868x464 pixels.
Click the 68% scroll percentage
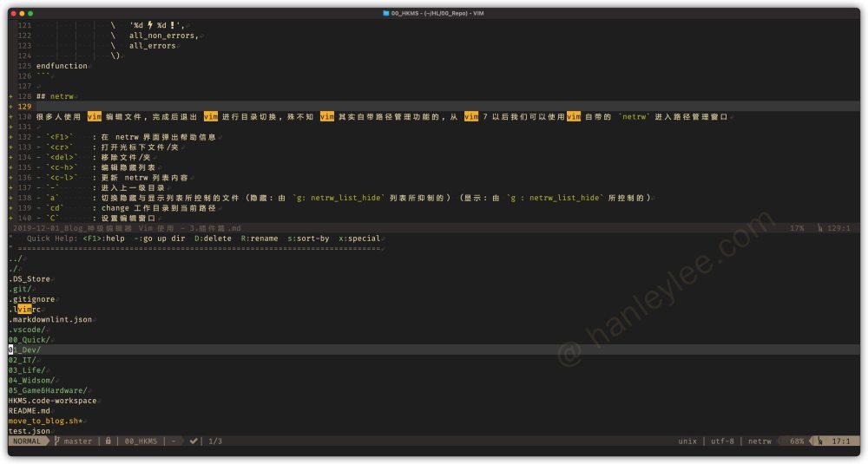[797, 441]
